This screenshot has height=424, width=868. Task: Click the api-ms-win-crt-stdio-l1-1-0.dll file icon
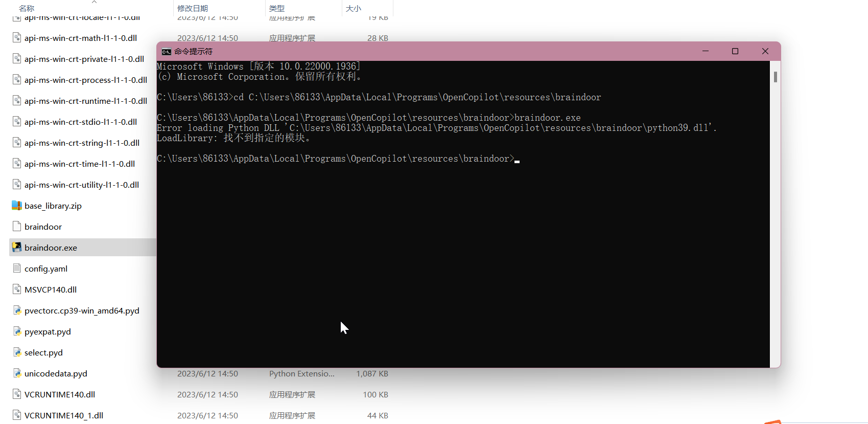[x=17, y=122]
